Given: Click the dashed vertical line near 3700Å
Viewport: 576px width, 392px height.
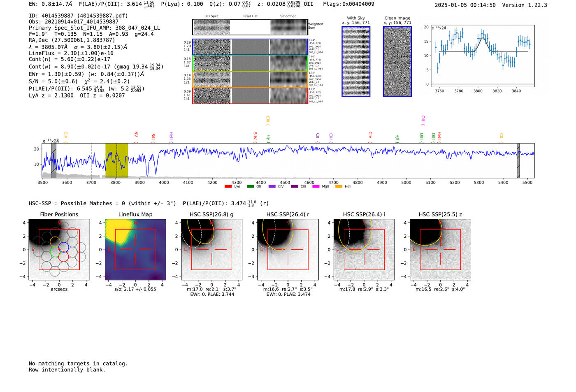Looking at the screenshot, I should pyautogui.click(x=91, y=160).
